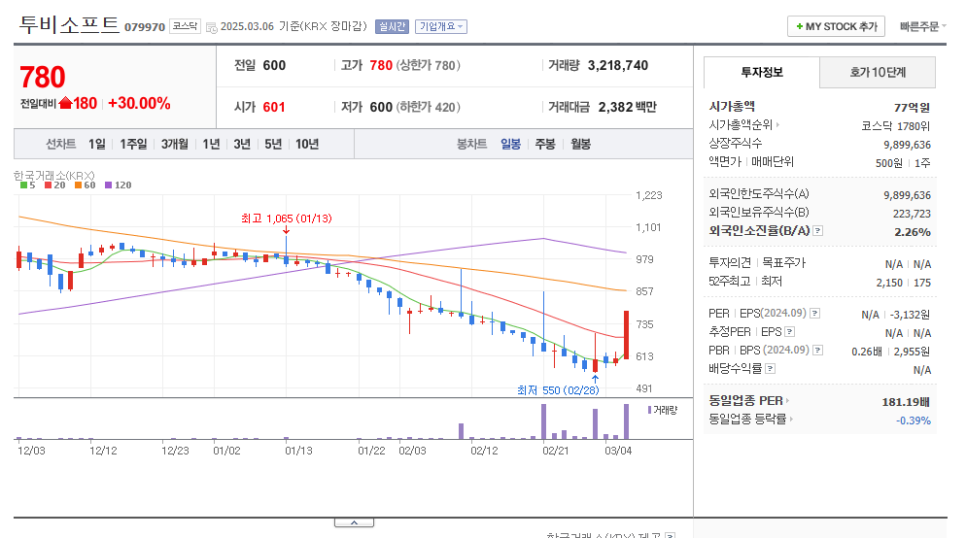The width and height of the screenshot is (966, 538).
Task: Select the 주봉 weekly candle chart
Action: point(545,144)
